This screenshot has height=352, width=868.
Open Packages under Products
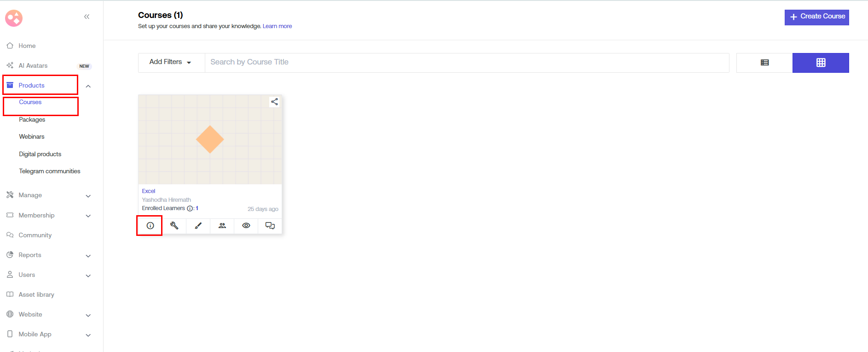pyautogui.click(x=32, y=120)
